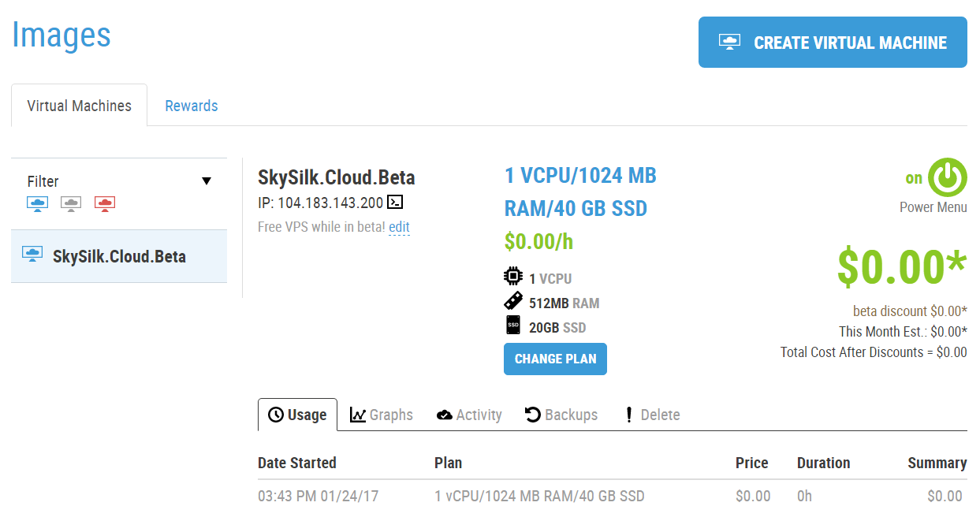Image resolution: width=980 pixels, height=521 pixels.
Task: Open the Power Menu label
Action: pyautogui.click(x=933, y=207)
